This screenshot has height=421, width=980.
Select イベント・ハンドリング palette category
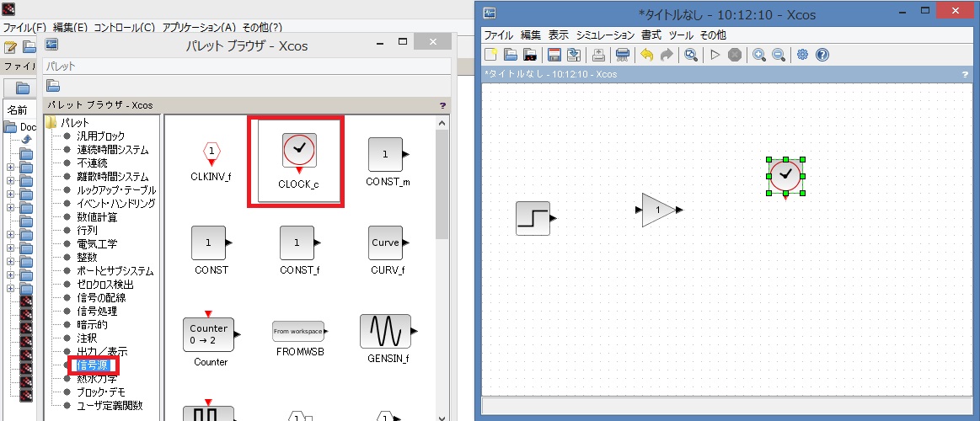click(x=116, y=204)
